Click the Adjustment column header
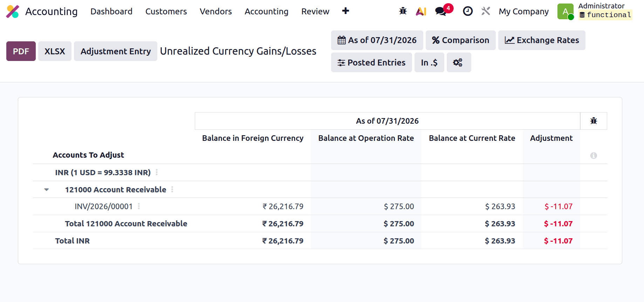This screenshot has width=644, height=302. click(551, 138)
